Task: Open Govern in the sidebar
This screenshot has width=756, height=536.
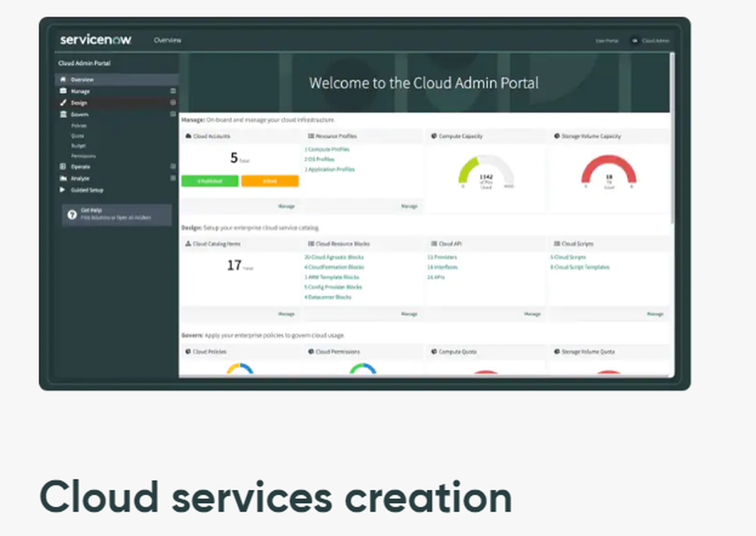Action: [x=79, y=114]
